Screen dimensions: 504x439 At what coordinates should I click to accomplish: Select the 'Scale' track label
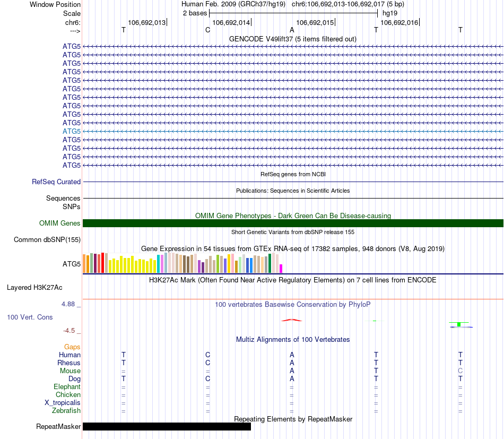click(x=72, y=13)
